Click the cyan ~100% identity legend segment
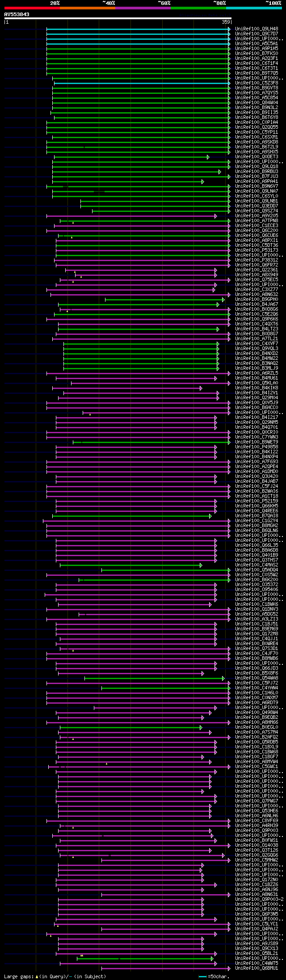 tap(254, 8)
